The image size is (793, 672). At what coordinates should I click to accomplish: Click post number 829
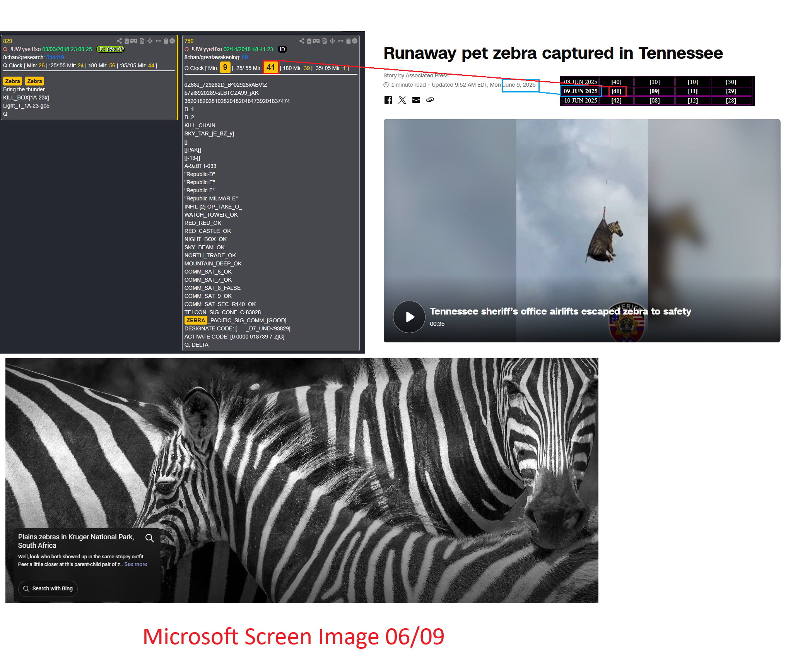pyautogui.click(x=8, y=41)
